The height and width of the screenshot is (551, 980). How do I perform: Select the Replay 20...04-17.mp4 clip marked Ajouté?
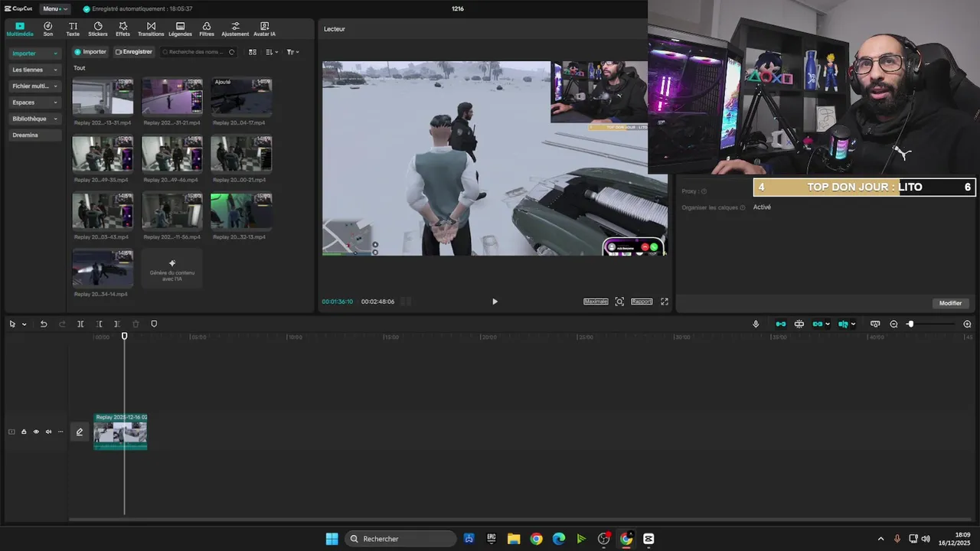[241, 96]
